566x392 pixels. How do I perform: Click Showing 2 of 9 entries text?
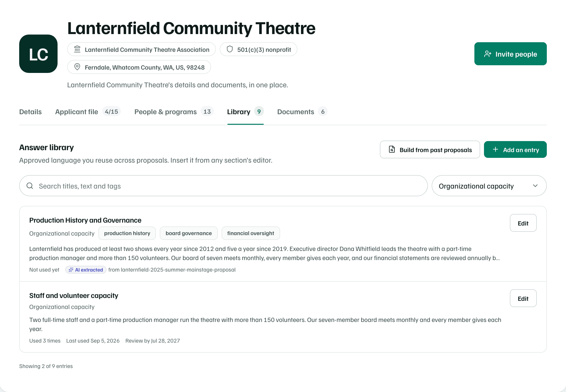46,366
